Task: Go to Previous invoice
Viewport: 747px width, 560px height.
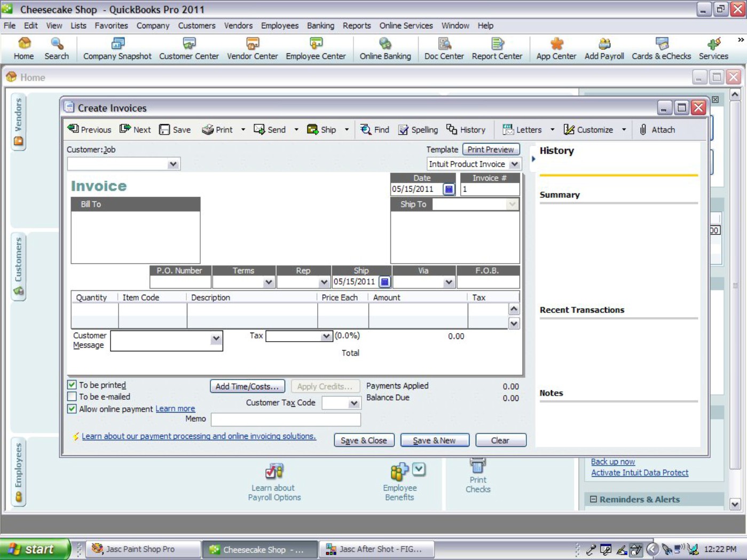Action: tap(89, 130)
